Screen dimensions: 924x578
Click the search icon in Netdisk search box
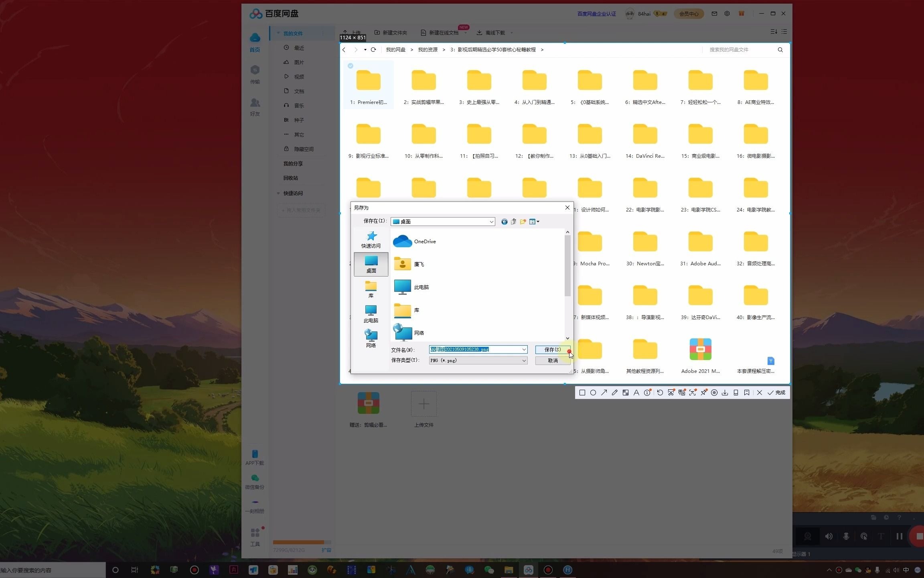coord(780,50)
